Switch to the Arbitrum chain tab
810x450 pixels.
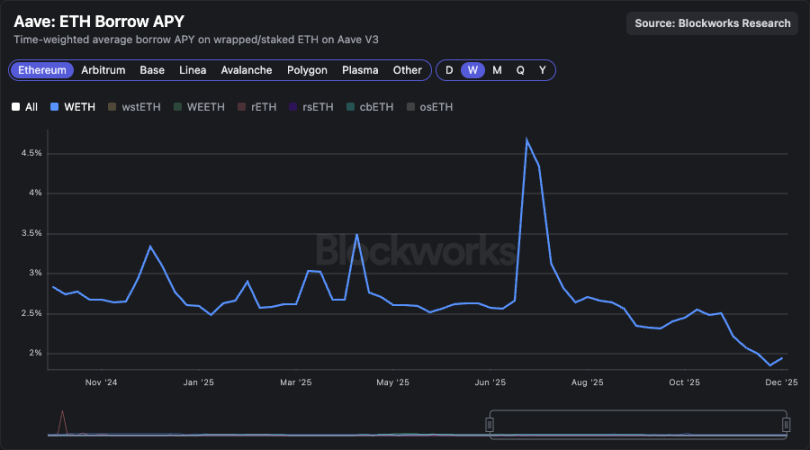[x=103, y=70]
